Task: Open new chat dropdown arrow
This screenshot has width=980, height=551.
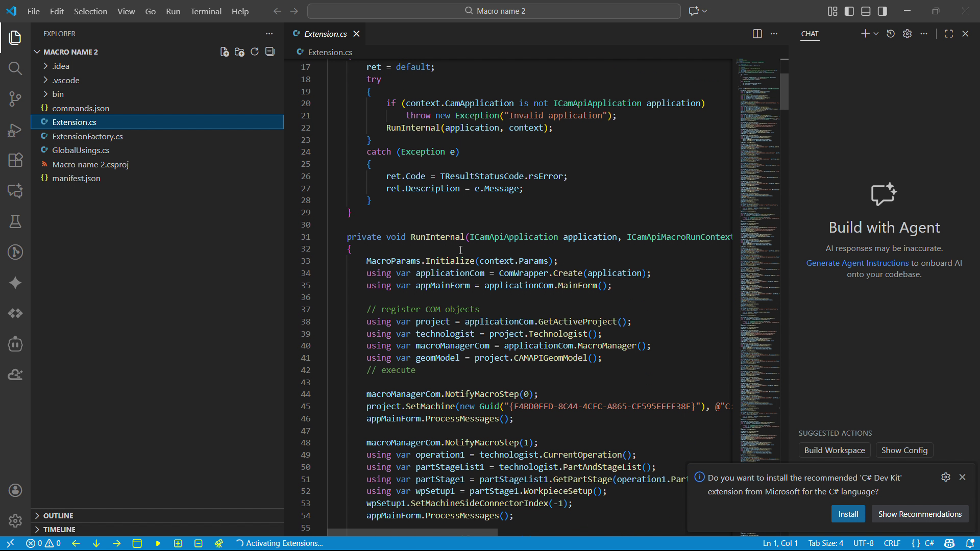Action: point(876,34)
